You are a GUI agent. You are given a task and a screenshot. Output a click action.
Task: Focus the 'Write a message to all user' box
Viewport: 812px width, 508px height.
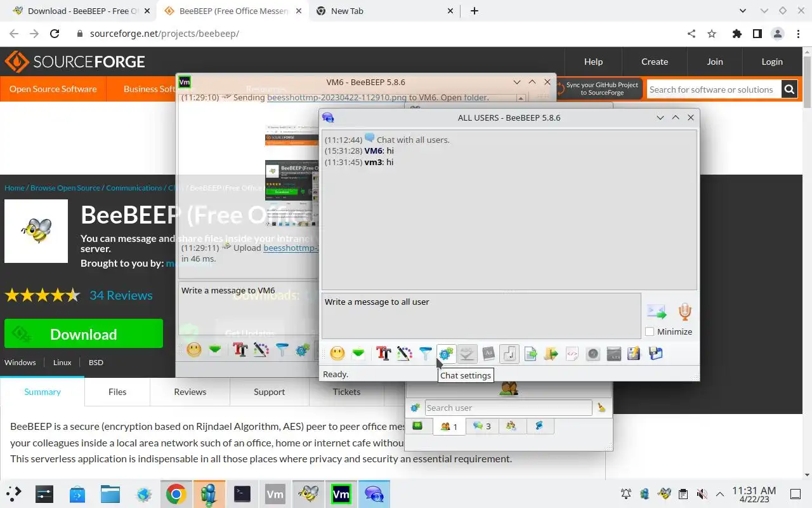pos(481,316)
